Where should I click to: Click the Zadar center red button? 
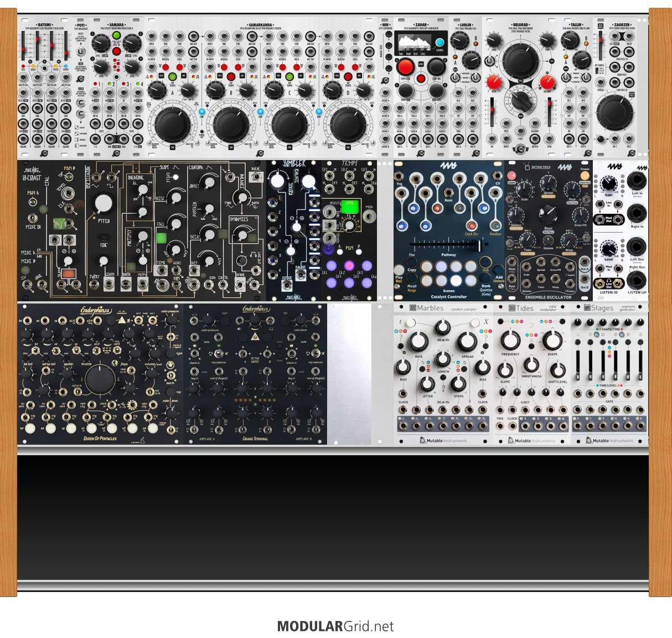(x=421, y=79)
